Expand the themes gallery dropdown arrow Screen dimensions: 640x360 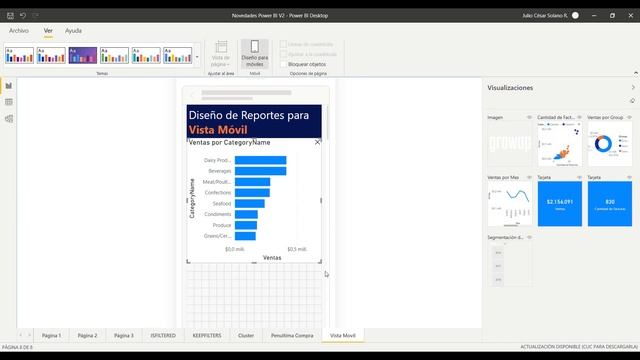coord(197,56)
